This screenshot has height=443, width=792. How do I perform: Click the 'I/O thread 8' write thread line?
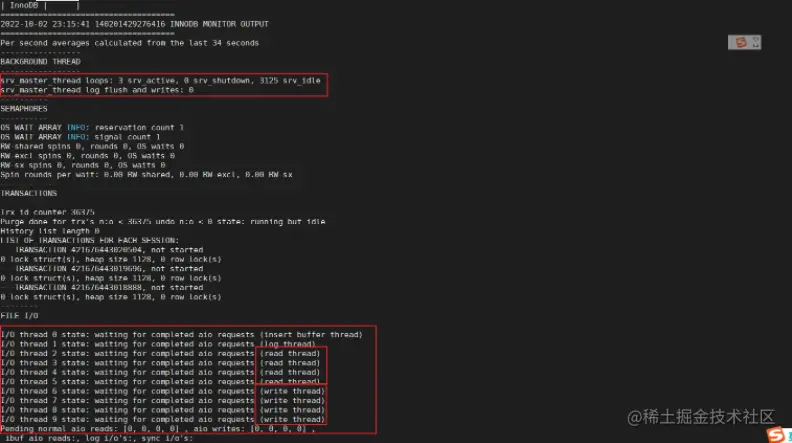click(163, 410)
